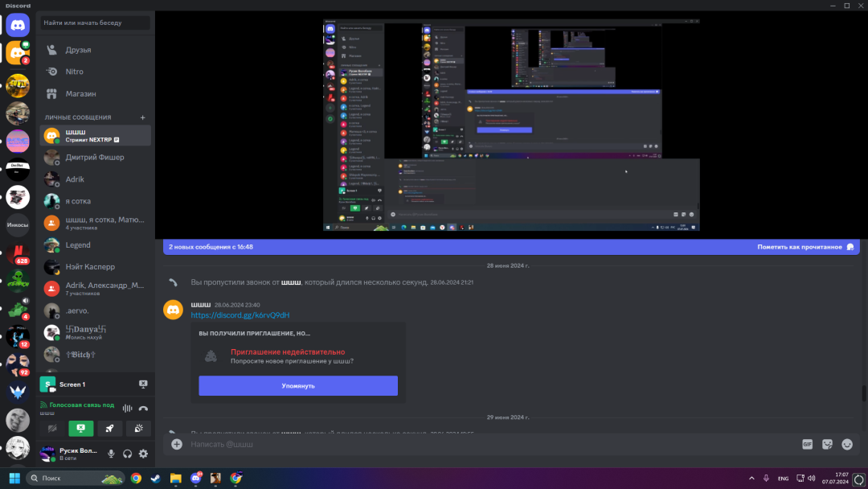868x489 pixels.
Task: Create new direct message plus icon
Action: pyautogui.click(x=143, y=117)
